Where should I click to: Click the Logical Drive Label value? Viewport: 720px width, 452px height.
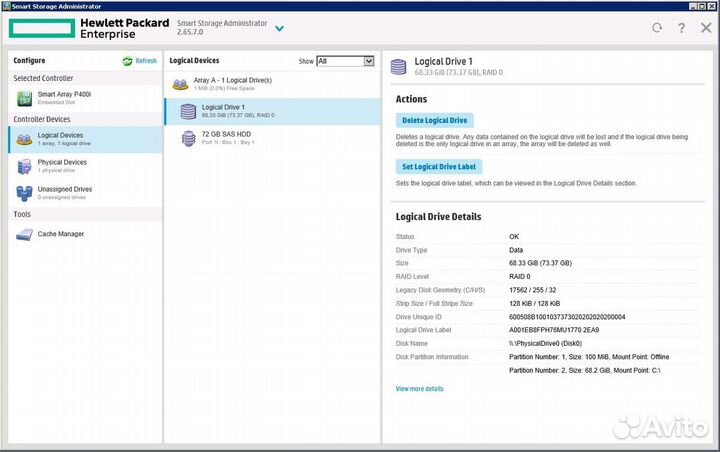point(554,330)
